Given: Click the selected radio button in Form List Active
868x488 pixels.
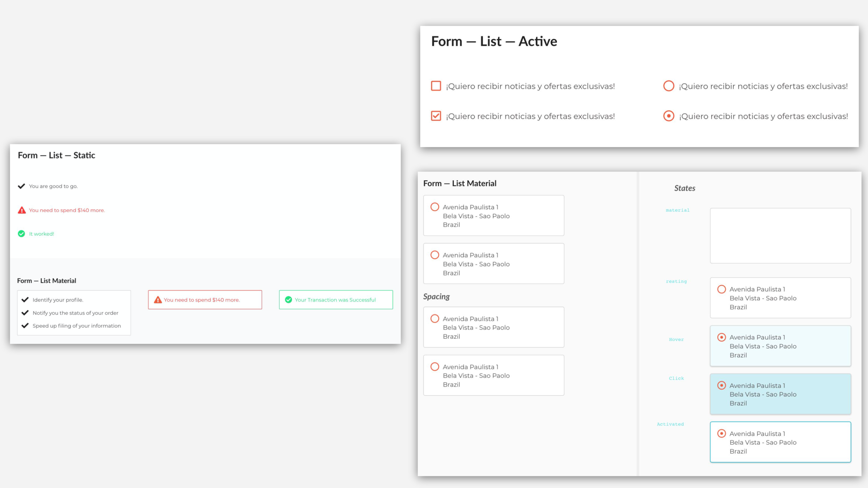Looking at the screenshot, I should pos(668,116).
